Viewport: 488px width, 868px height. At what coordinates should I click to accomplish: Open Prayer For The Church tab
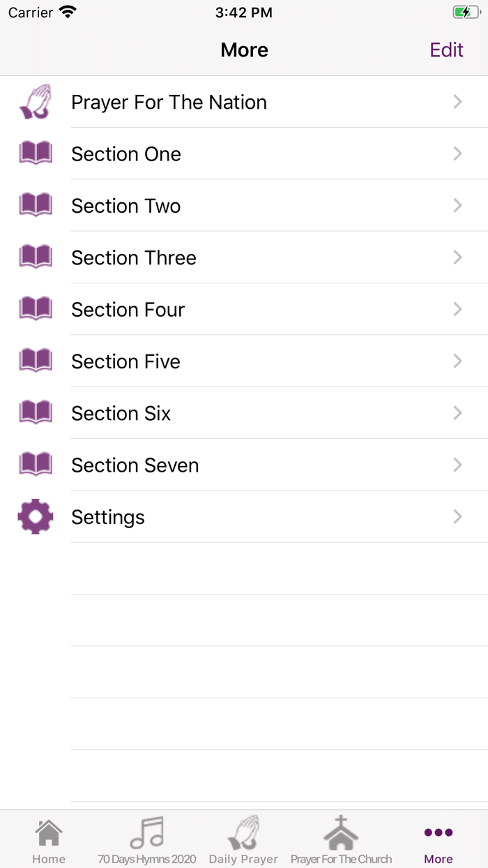(x=341, y=839)
